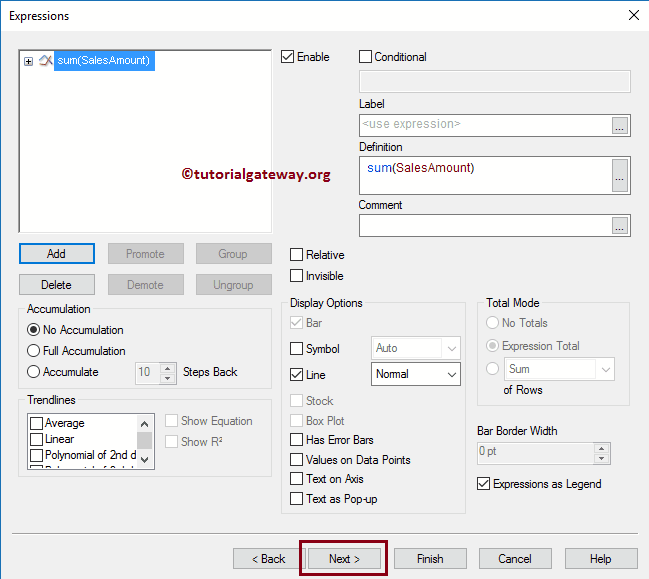The width and height of the screenshot is (649, 579).
Task: Click the Bar Border Width field
Action: [535, 453]
